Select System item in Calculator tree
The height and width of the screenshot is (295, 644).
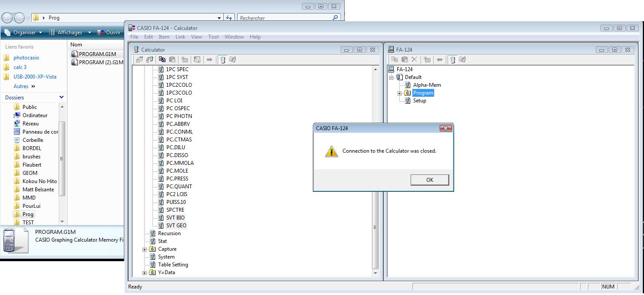(x=166, y=257)
